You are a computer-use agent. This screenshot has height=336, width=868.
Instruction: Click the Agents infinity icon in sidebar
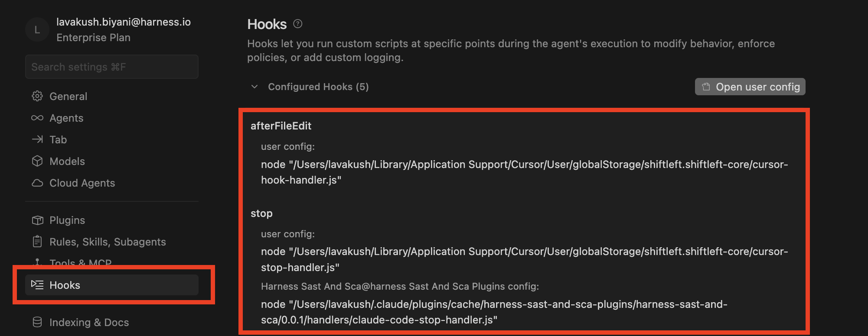pos(37,118)
